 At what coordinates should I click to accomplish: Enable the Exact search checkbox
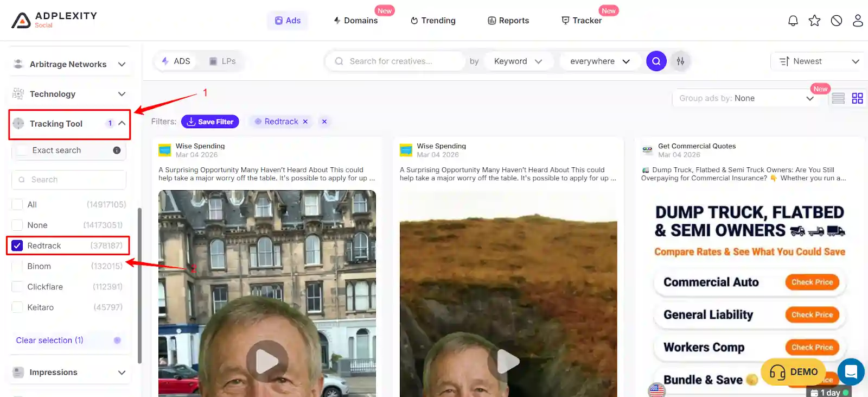click(22, 150)
